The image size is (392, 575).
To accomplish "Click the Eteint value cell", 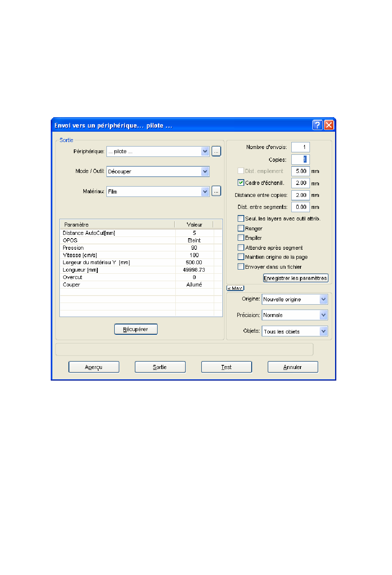I will (x=194, y=240).
